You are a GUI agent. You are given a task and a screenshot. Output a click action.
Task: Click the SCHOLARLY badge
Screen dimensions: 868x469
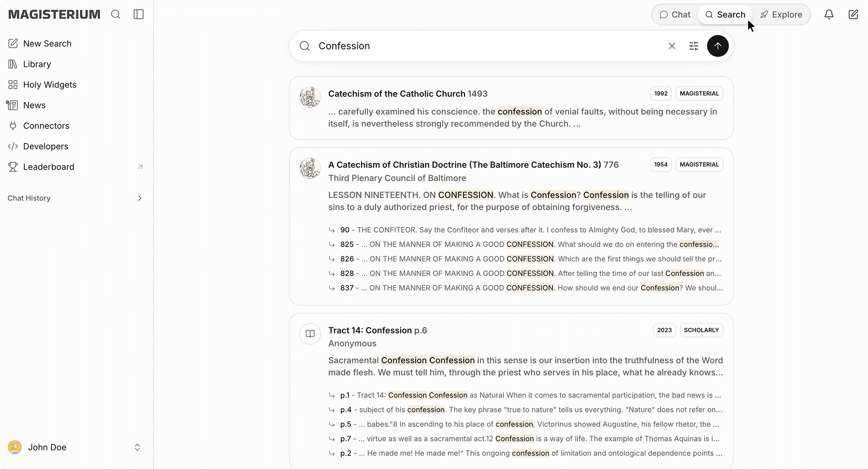701,330
